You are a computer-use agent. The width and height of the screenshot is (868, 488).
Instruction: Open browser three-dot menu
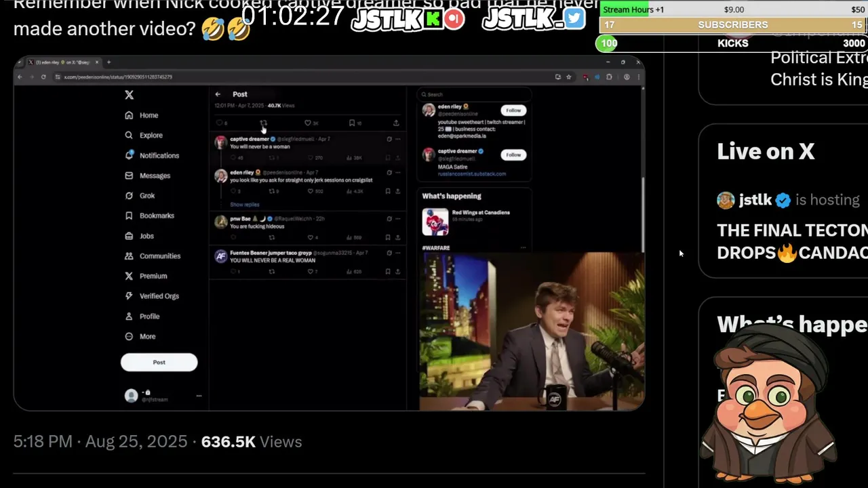point(638,77)
